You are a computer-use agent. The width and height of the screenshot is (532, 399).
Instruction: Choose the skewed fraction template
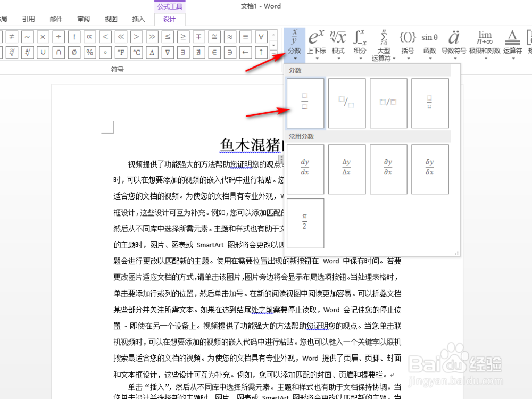(347, 103)
